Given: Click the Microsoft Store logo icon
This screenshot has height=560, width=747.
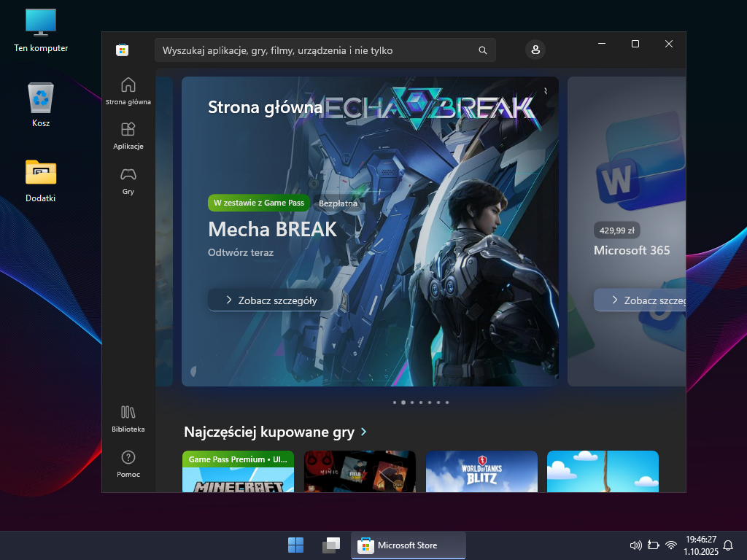Looking at the screenshot, I should [x=123, y=50].
